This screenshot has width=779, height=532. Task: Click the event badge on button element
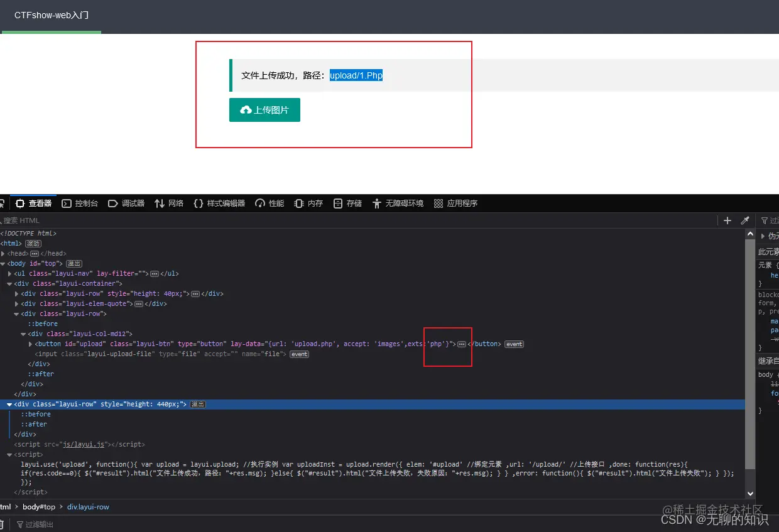tap(514, 344)
